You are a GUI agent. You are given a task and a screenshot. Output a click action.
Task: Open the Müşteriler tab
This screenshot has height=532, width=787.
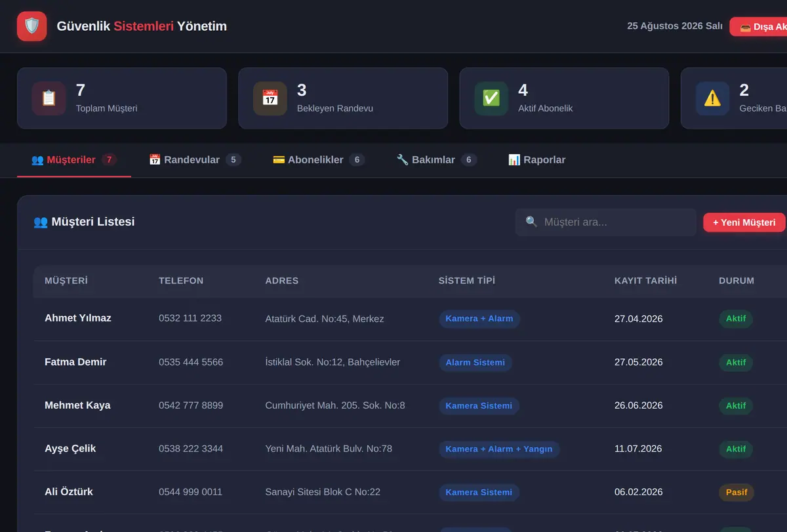coord(74,159)
